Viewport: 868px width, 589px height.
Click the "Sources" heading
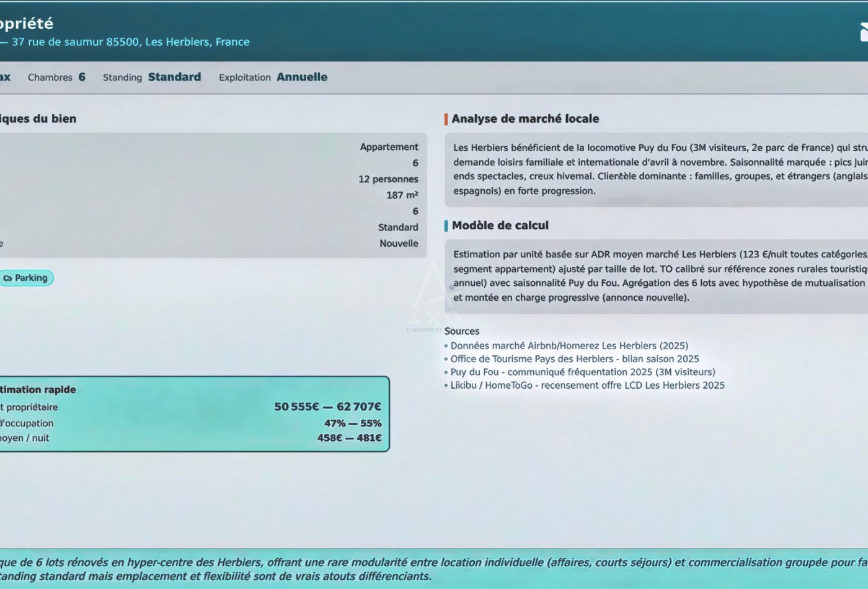pyautogui.click(x=462, y=331)
